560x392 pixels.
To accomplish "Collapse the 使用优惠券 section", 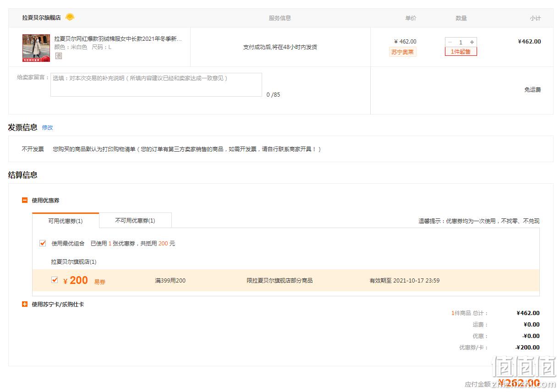I will pyautogui.click(x=25, y=200).
